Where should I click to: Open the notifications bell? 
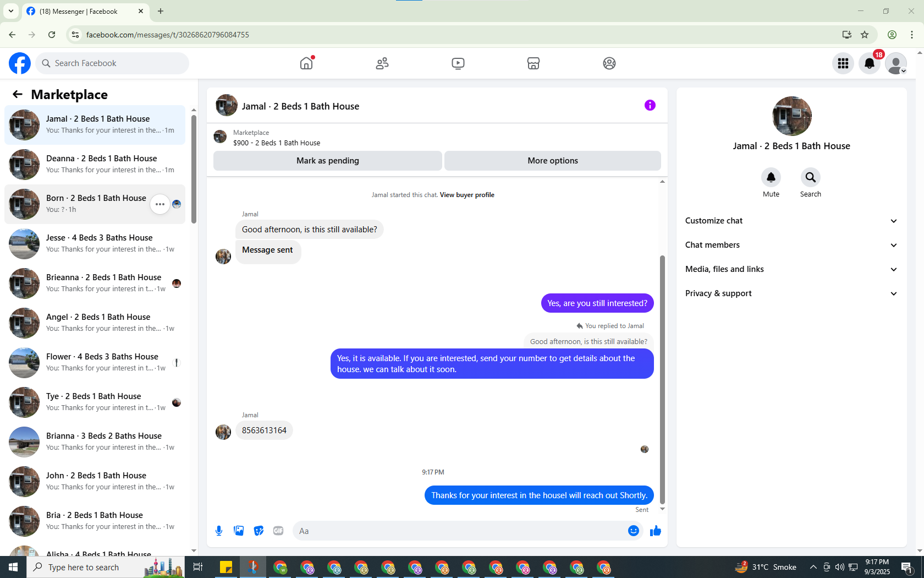pyautogui.click(x=870, y=63)
